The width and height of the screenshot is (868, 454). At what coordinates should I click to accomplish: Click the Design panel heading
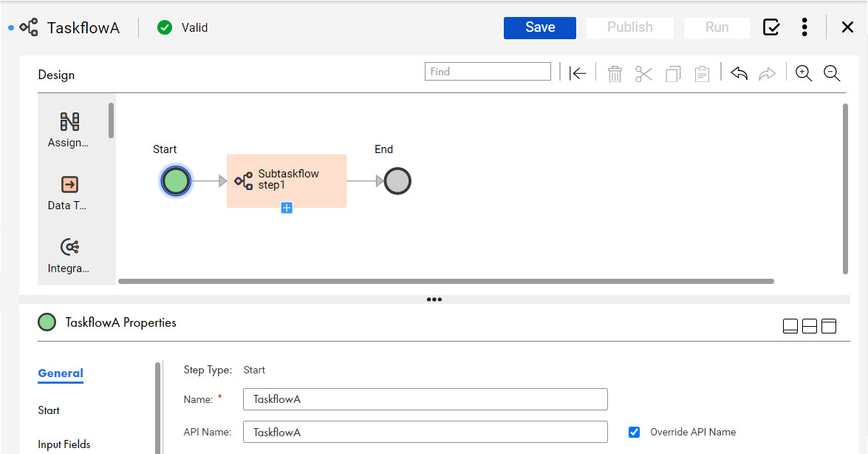click(x=56, y=75)
